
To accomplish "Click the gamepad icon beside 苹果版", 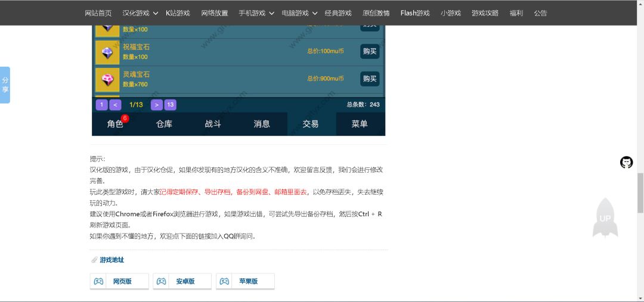I will 224,282.
